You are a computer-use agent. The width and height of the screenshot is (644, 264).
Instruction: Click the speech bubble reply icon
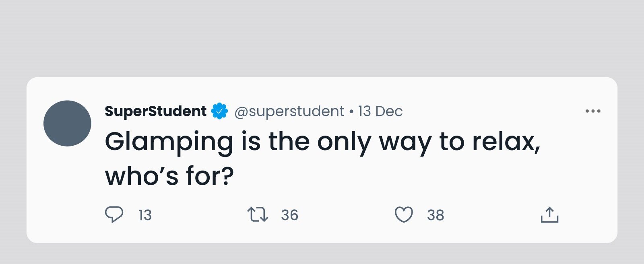pos(114,214)
